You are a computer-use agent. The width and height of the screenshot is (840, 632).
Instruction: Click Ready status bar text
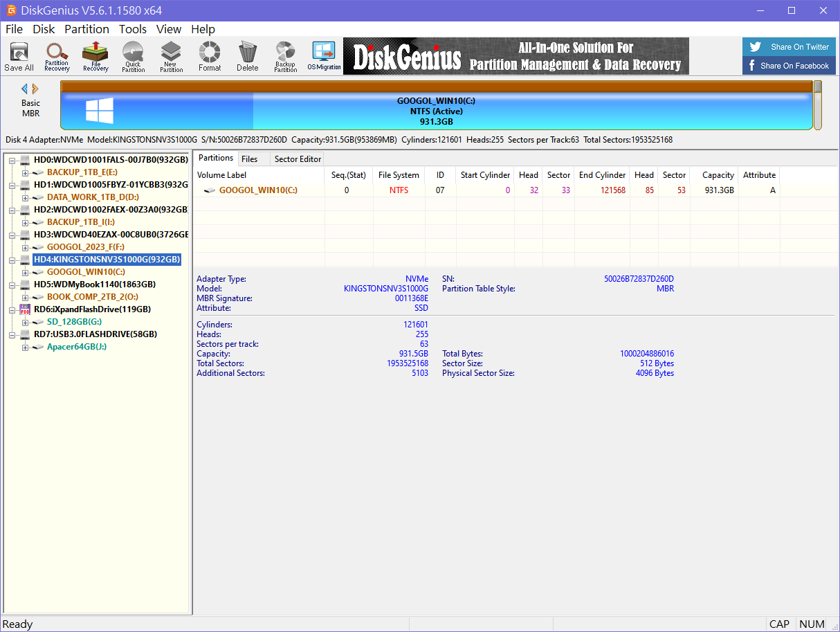[x=18, y=624]
